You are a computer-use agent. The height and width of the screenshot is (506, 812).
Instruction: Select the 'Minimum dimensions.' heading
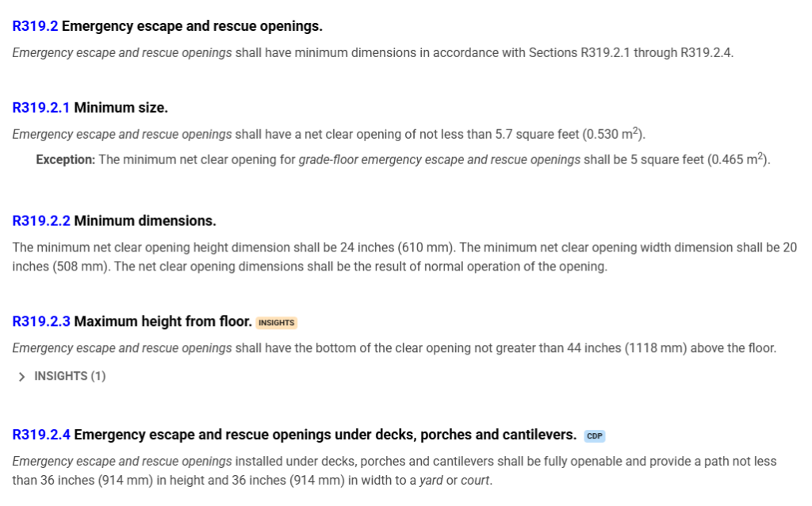(145, 220)
